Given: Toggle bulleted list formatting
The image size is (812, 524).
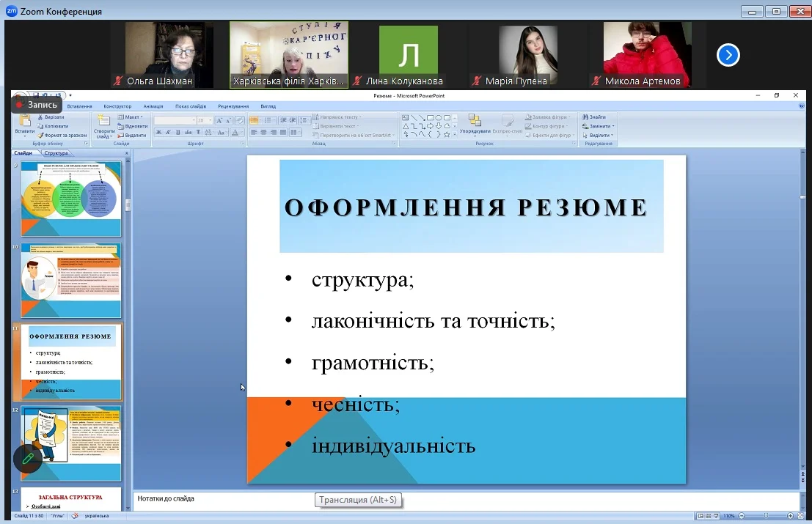Looking at the screenshot, I should [x=255, y=120].
